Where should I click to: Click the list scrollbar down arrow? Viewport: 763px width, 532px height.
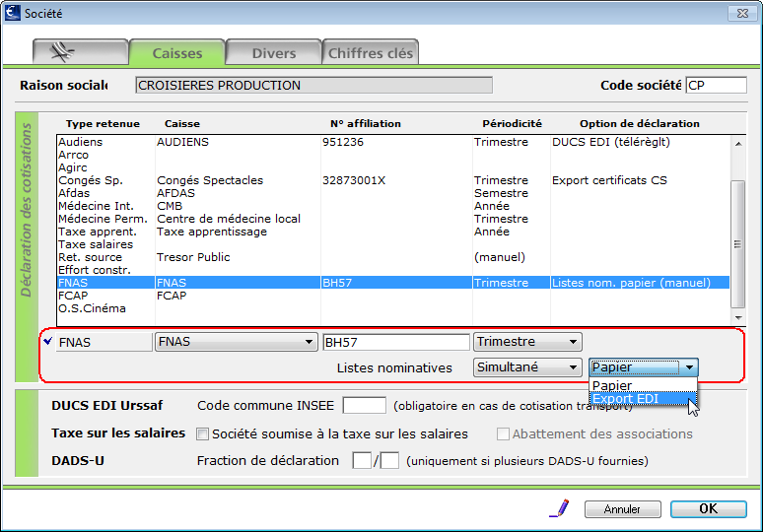pyautogui.click(x=738, y=317)
